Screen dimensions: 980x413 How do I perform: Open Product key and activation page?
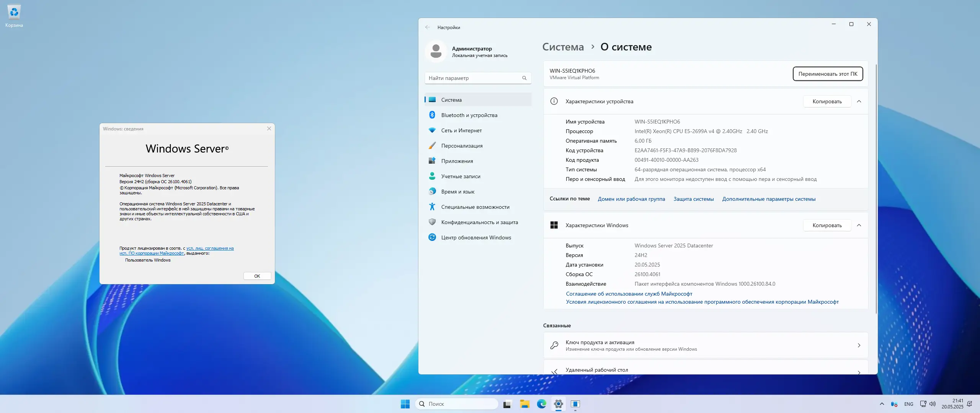705,345
